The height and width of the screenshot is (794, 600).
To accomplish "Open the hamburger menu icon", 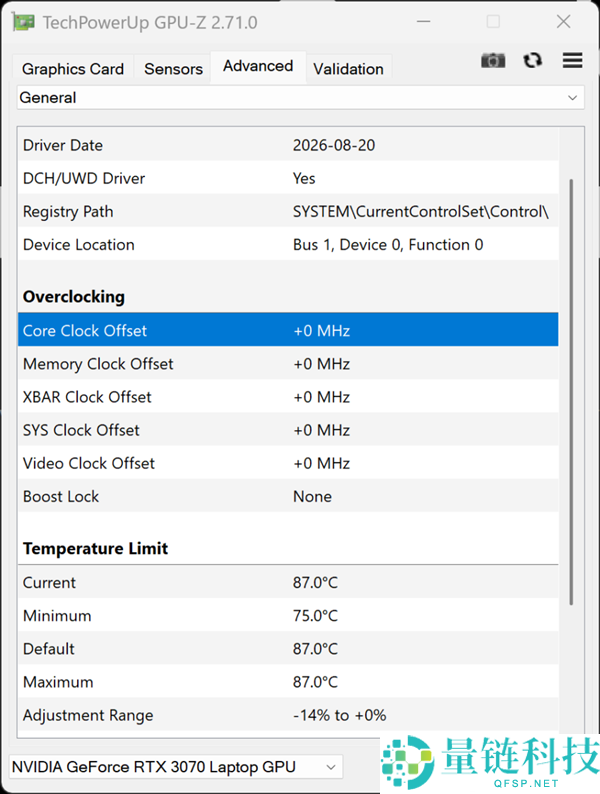I will click(x=572, y=60).
